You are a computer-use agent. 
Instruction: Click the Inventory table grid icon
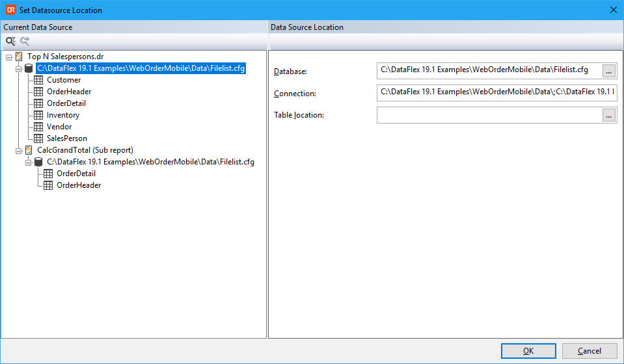(38, 115)
